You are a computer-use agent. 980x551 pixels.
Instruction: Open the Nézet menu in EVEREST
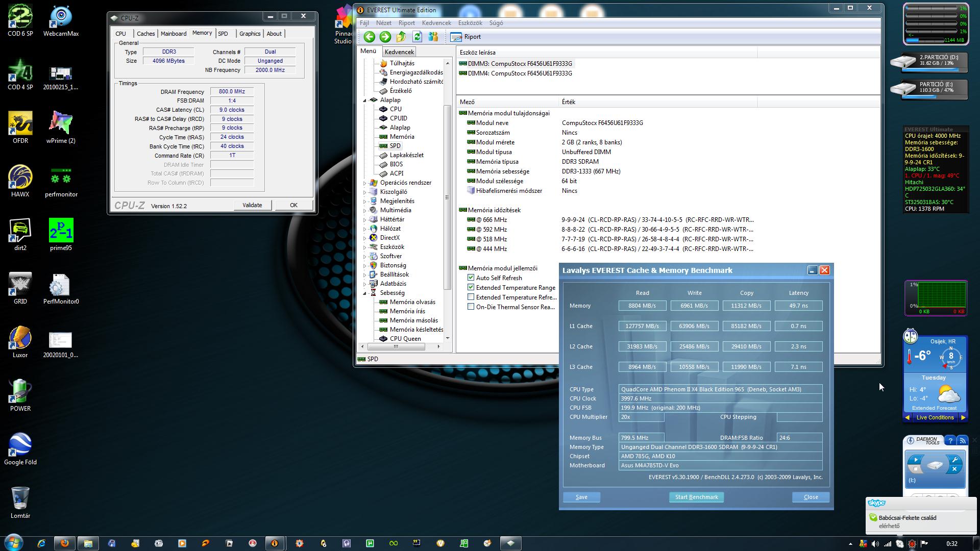pyautogui.click(x=384, y=23)
